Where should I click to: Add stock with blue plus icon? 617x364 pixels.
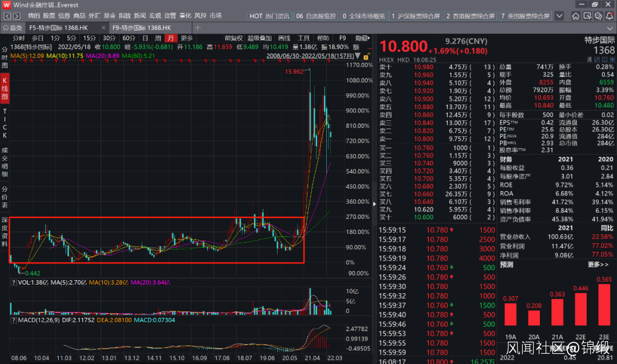tap(612, 59)
